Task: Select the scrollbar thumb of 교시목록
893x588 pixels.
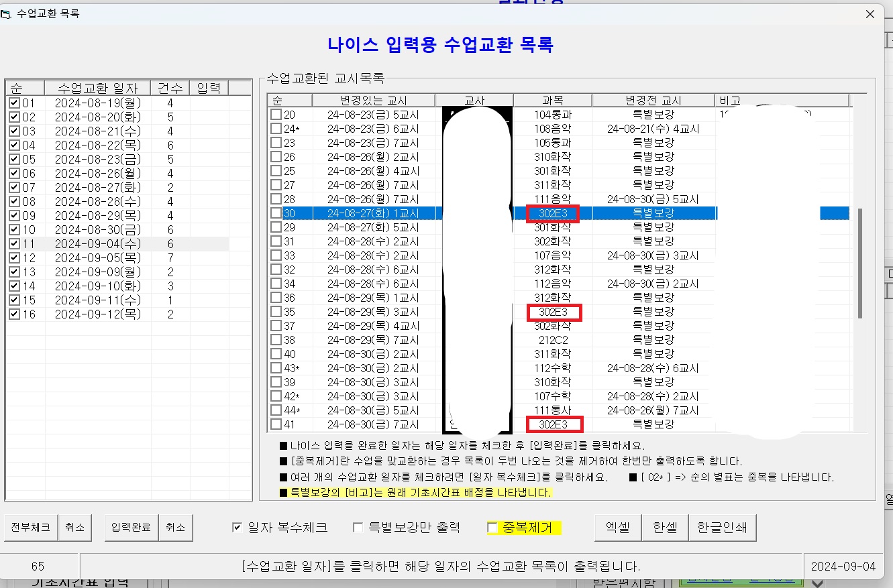Action: [861, 263]
